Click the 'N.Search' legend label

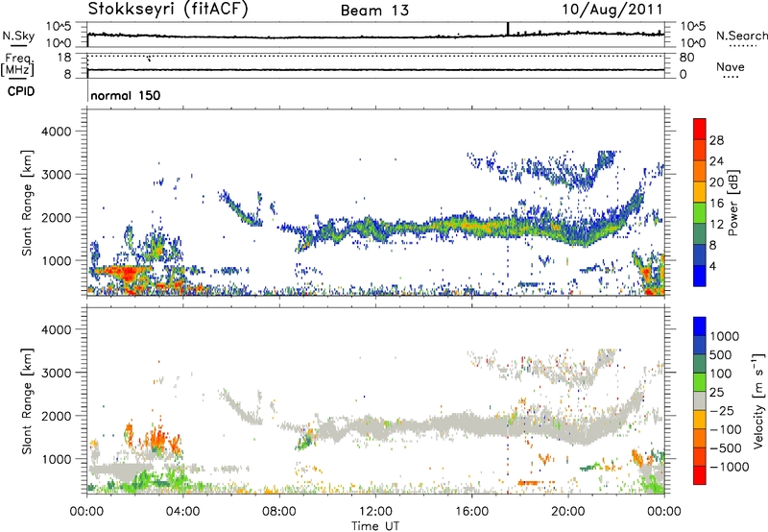point(741,36)
